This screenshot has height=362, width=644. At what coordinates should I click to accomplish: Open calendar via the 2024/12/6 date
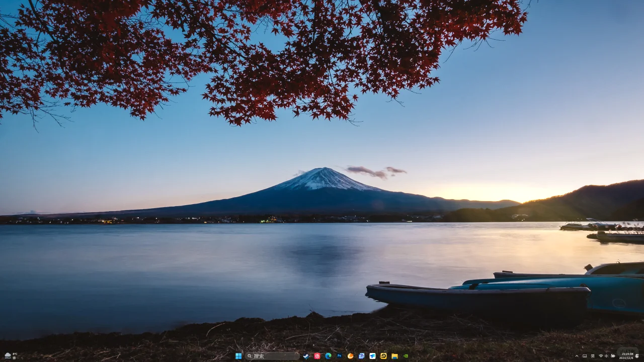point(626,358)
